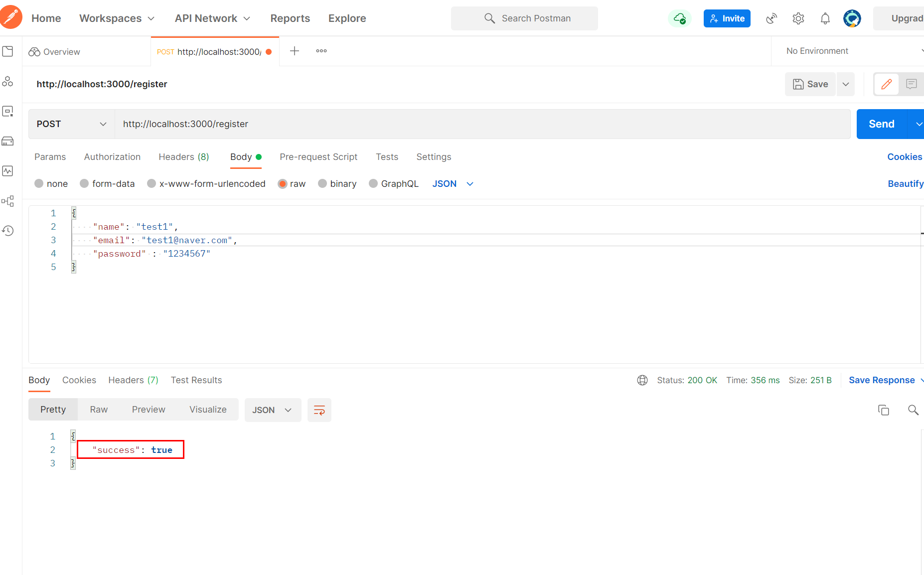Select the form-data radio option
Image resolution: width=924 pixels, height=575 pixels.
[84, 183]
